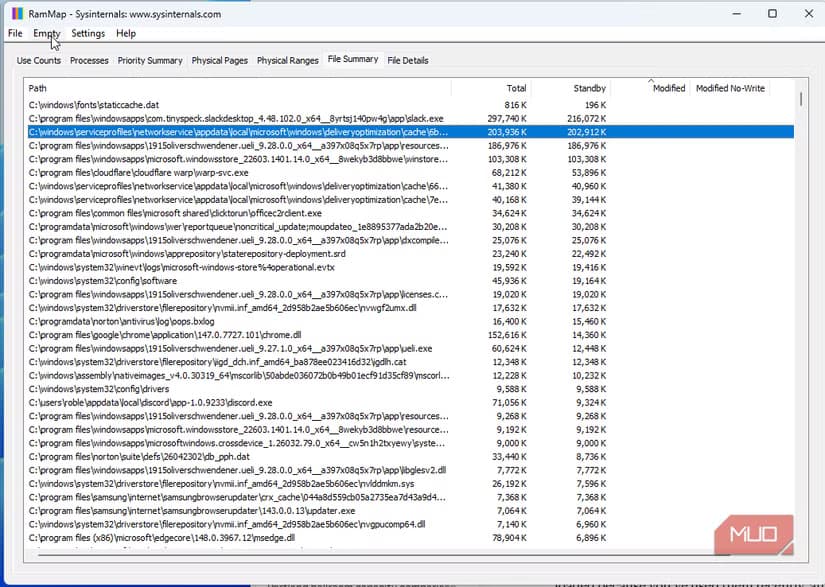Select the windowsstore winstore row
The width and height of the screenshot is (825, 587).
pos(410,159)
